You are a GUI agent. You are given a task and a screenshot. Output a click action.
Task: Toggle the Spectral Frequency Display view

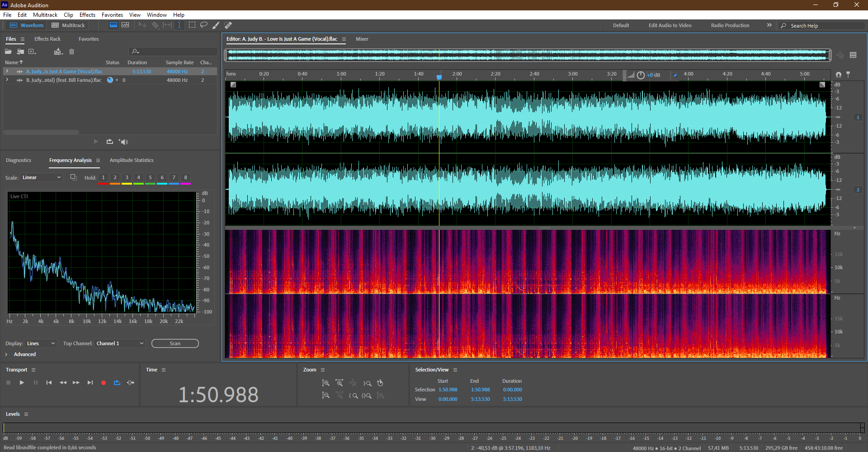[x=113, y=25]
